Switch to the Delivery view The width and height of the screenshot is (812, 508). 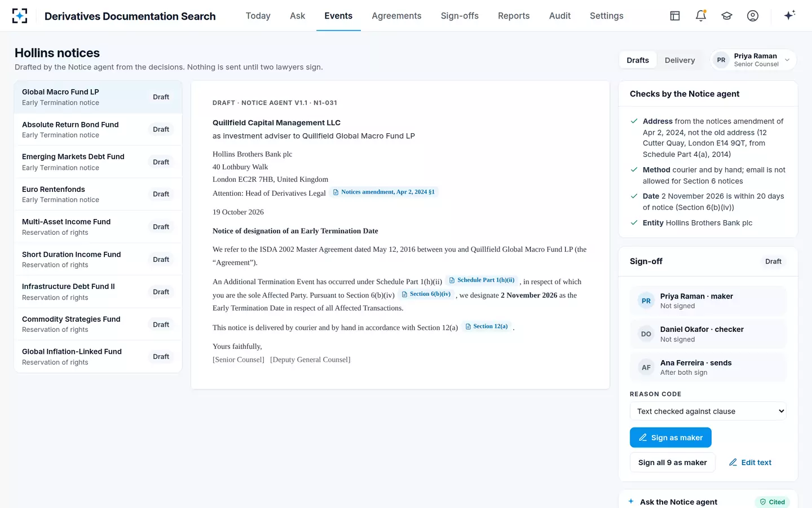pos(680,60)
